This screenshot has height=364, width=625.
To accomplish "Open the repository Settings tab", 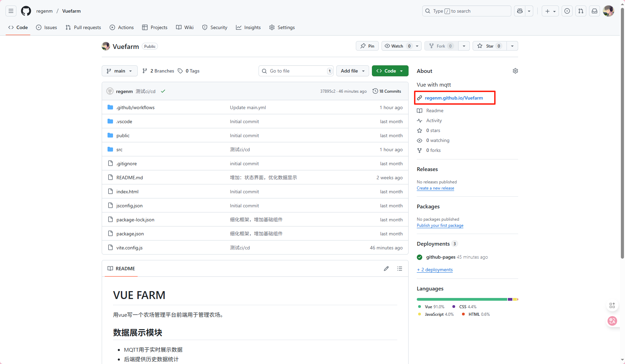I will click(282, 27).
